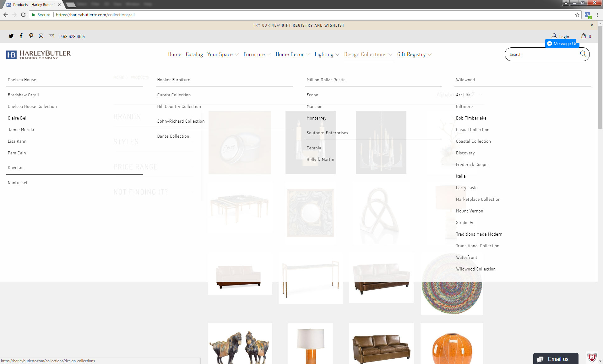Open the Coastal Collection link
Screen dimensions: 603x364
coord(473,141)
